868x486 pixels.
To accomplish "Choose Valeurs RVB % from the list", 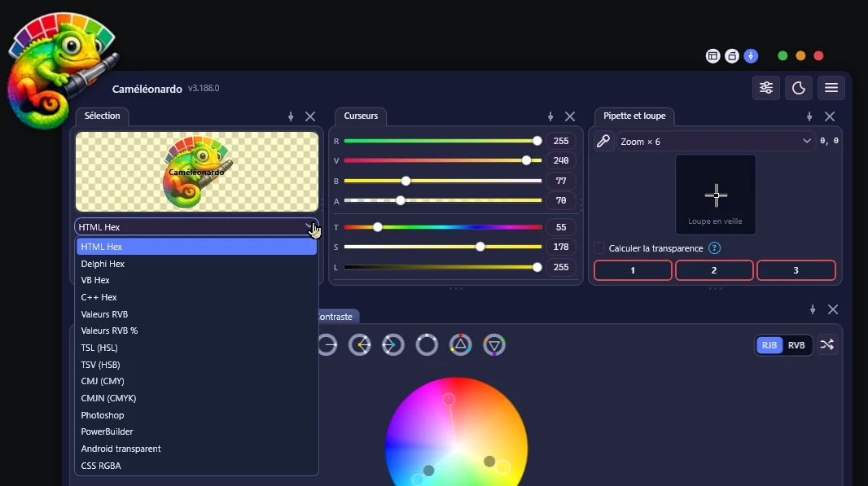I will [196, 331].
